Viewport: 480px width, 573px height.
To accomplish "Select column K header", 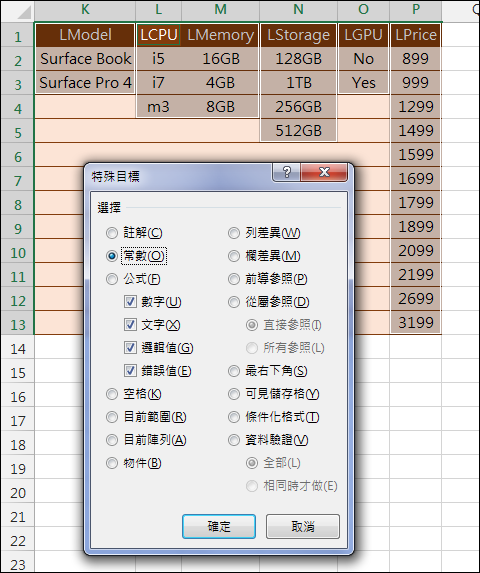I will tap(85, 10).
